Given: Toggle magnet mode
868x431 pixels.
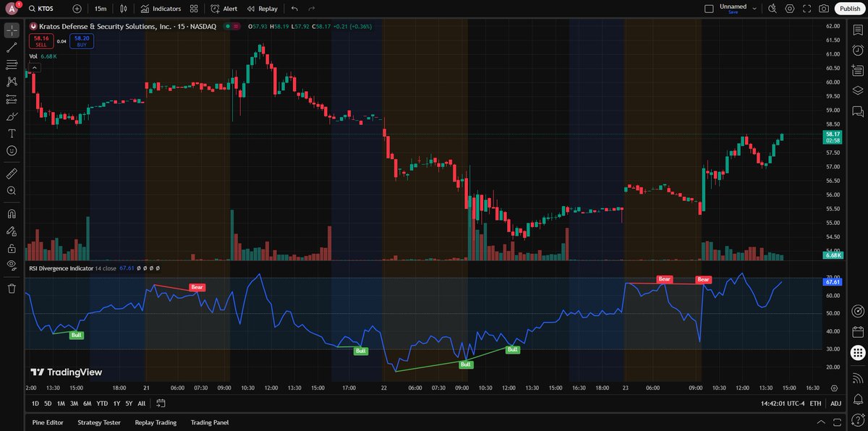Looking at the screenshot, I should (x=12, y=214).
